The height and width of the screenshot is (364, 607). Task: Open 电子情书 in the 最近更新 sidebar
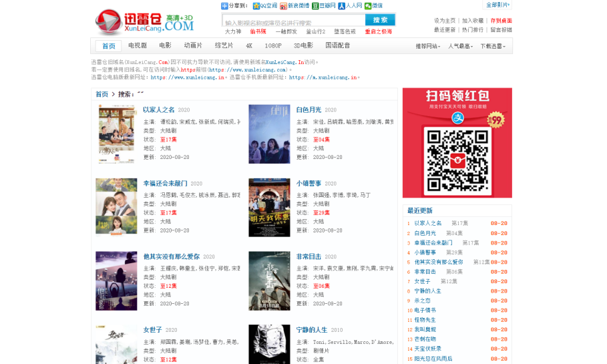point(425,311)
